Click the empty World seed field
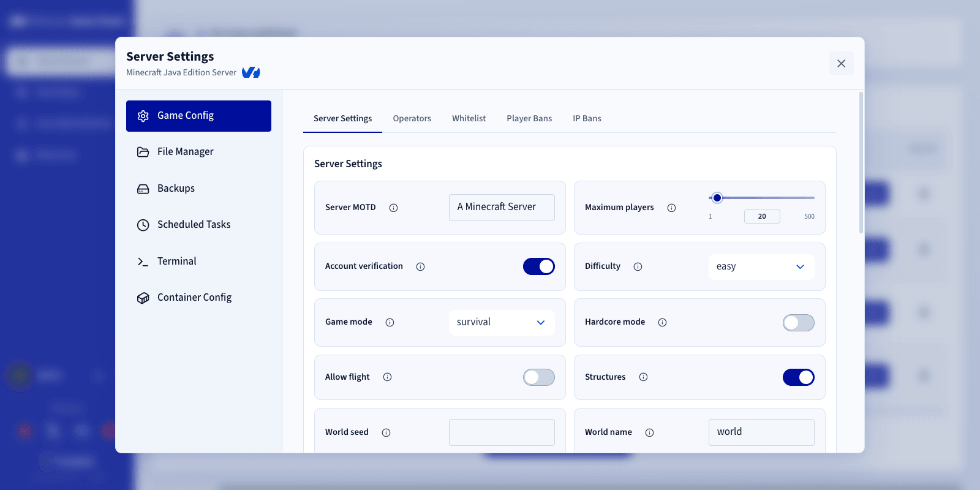The width and height of the screenshot is (980, 490). (x=502, y=432)
